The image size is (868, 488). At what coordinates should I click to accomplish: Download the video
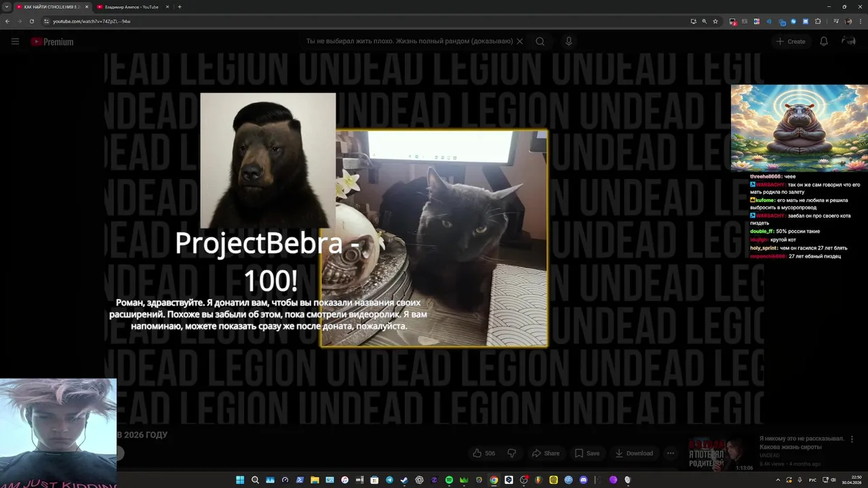(x=633, y=453)
